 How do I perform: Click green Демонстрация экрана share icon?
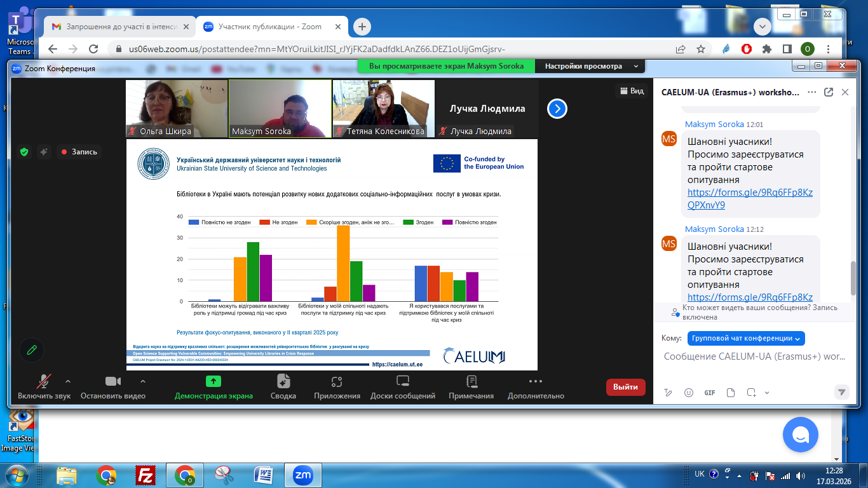pyautogui.click(x=214, y=381)
